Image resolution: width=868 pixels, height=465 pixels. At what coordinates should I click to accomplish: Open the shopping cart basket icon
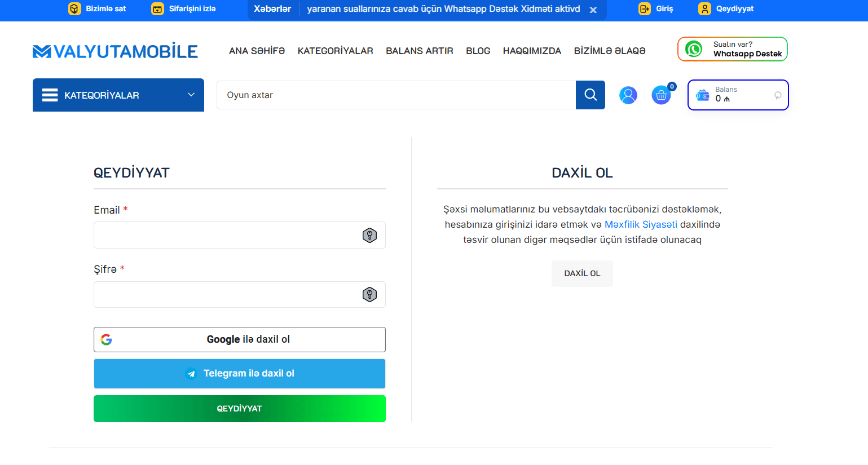click(661, 95)
